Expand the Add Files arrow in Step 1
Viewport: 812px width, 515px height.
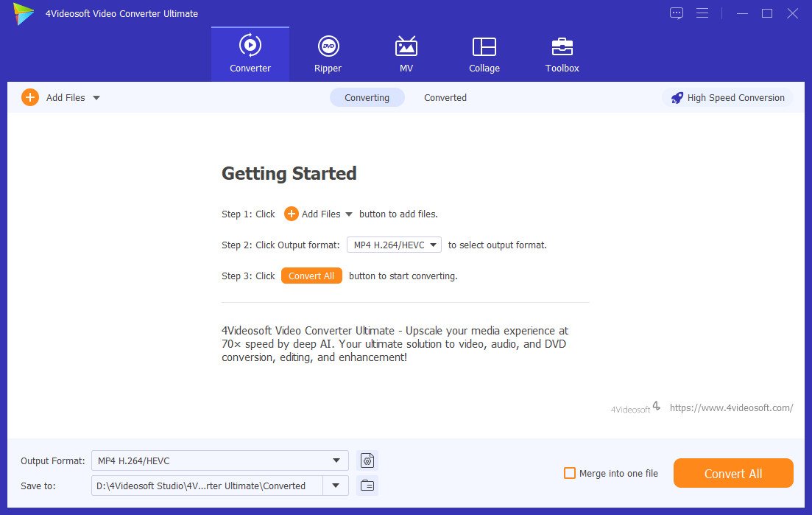349,214
